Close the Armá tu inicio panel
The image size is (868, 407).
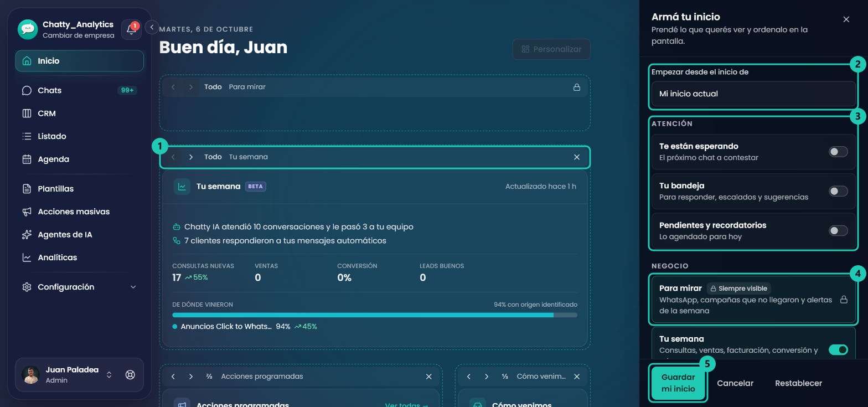pos(846,19)
